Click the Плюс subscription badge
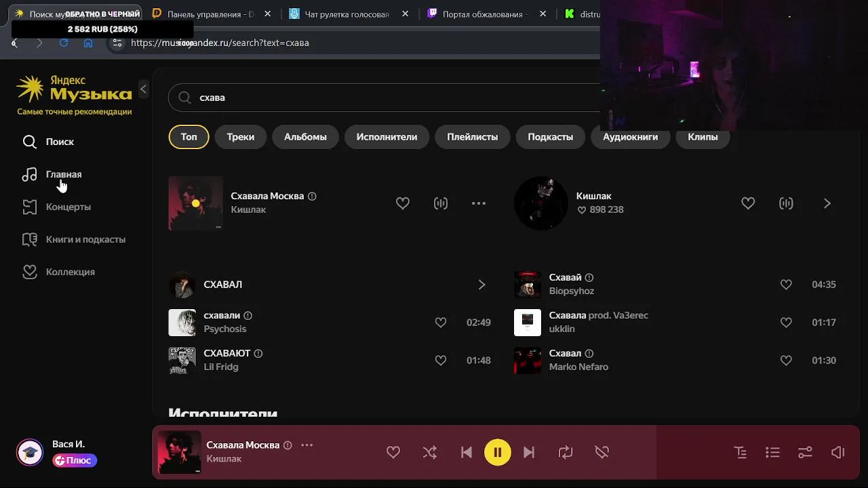This screenshot has width=868, height=488. (x=75, y=460)
